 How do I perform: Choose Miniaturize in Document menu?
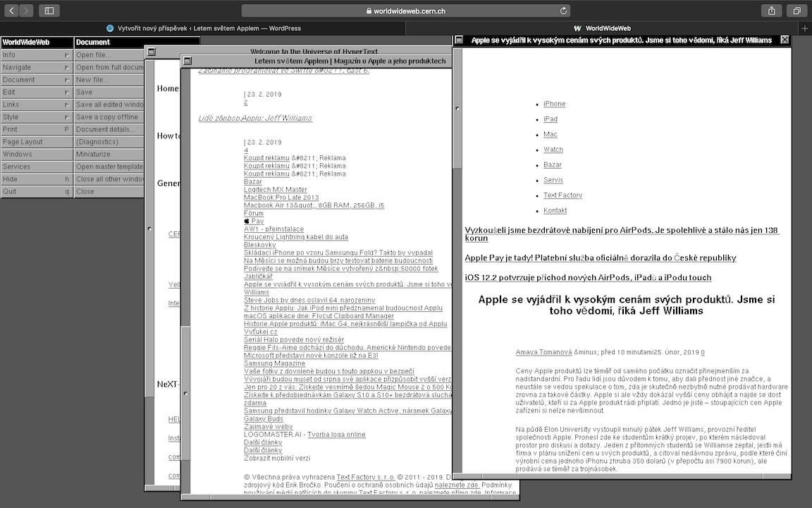tap(109, 155)
